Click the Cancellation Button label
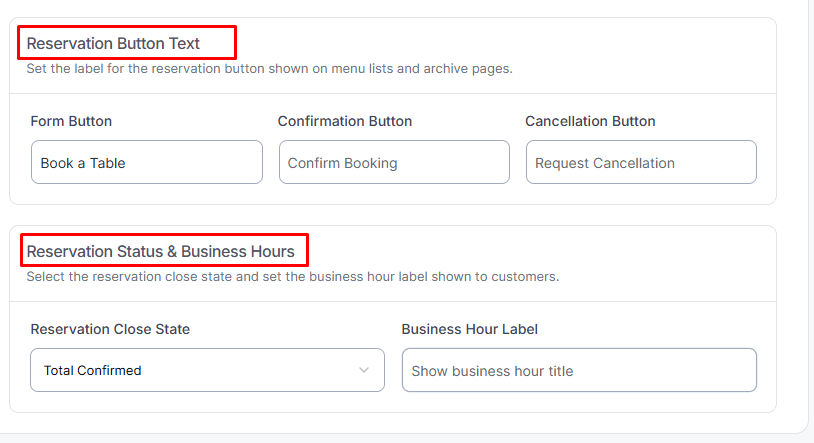Viewport: 814px width, 443px height. (590, 121)
